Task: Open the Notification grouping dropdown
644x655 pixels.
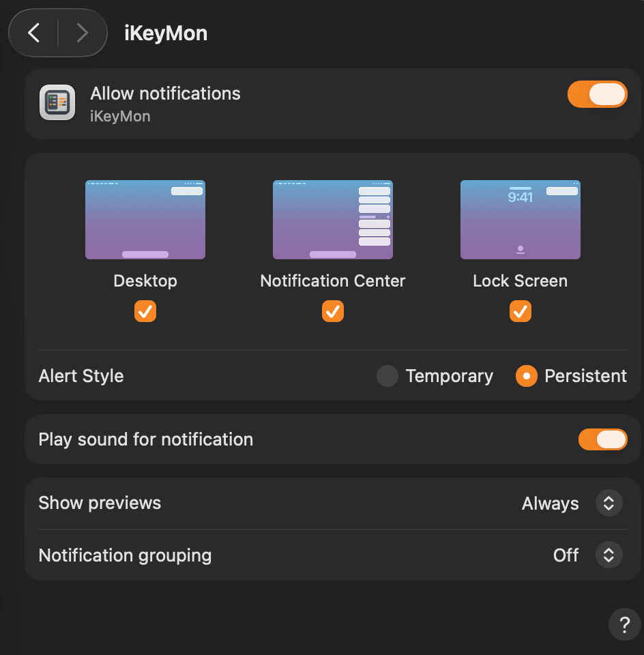Action: [609, 555]
